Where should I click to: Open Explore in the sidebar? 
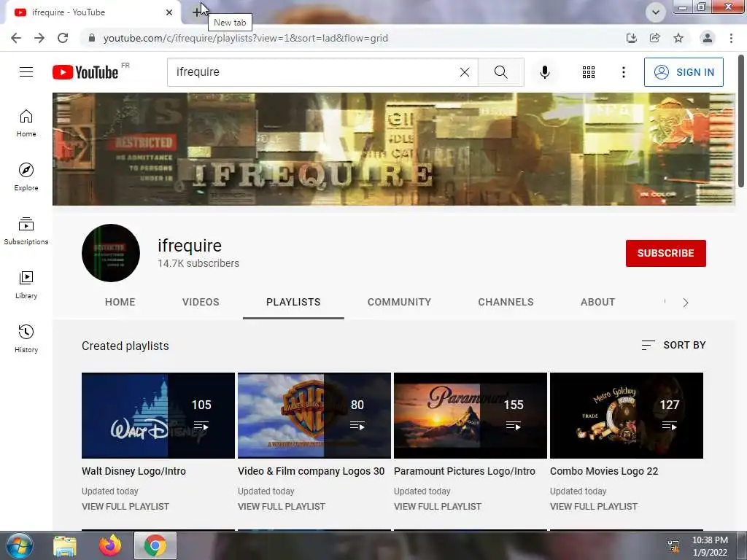(26, 177)
